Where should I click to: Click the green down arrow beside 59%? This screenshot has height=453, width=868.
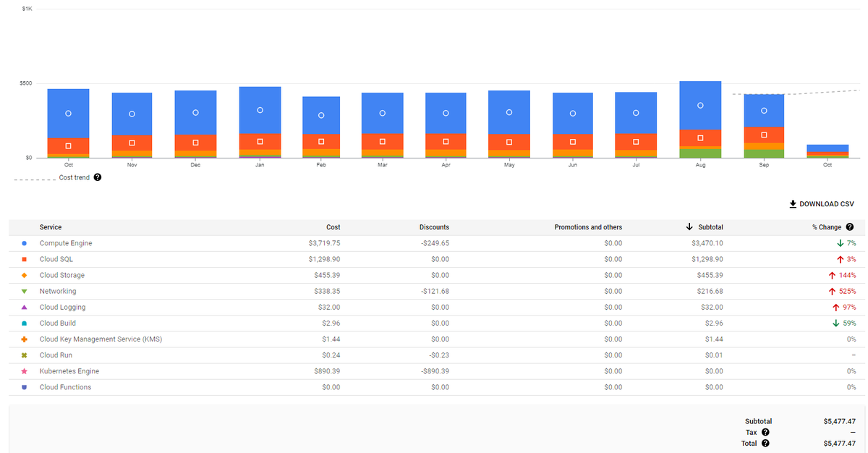click(x=836, y=323)
